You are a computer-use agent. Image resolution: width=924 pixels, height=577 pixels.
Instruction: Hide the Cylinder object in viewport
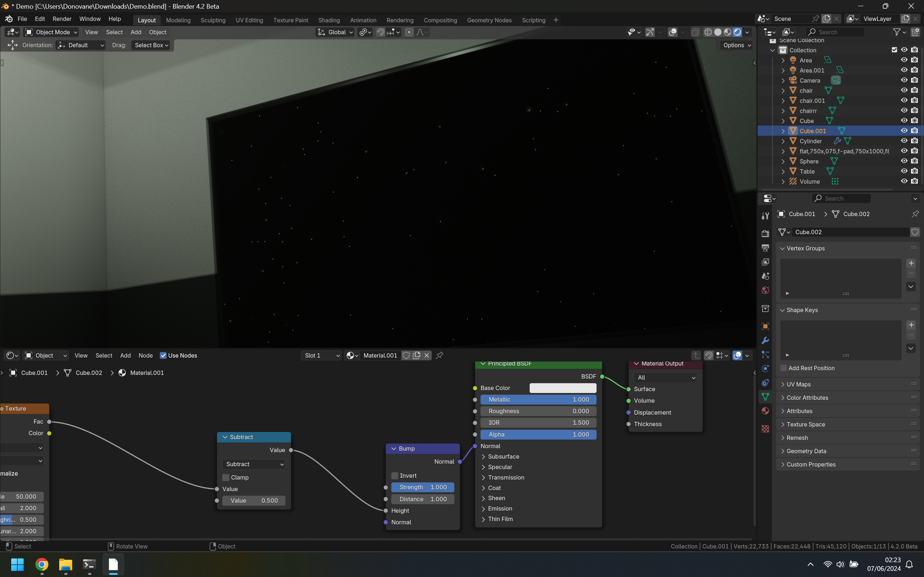click(904, 141)
